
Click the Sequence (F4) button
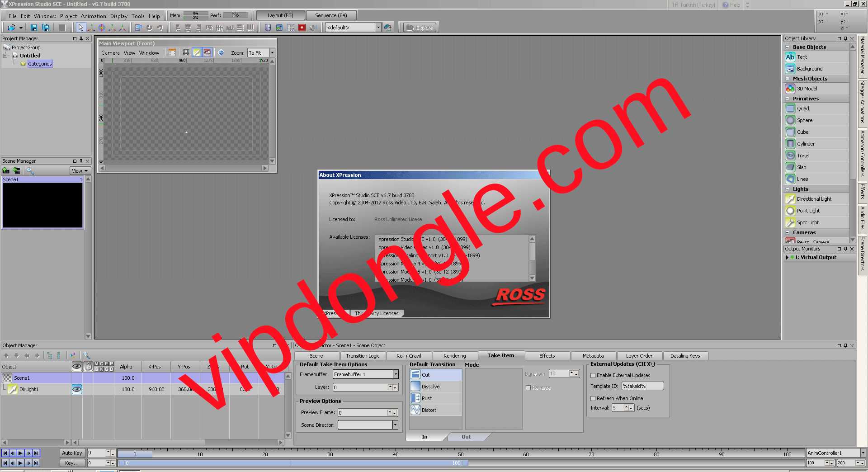pos(331,15)
